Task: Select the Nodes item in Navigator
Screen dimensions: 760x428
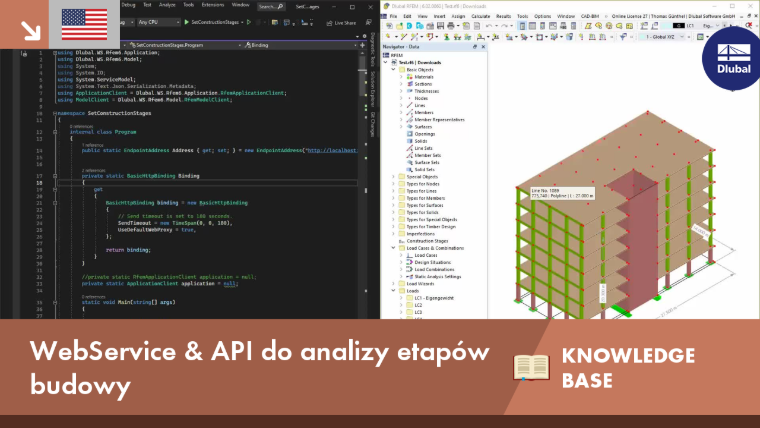Action: 421,98
